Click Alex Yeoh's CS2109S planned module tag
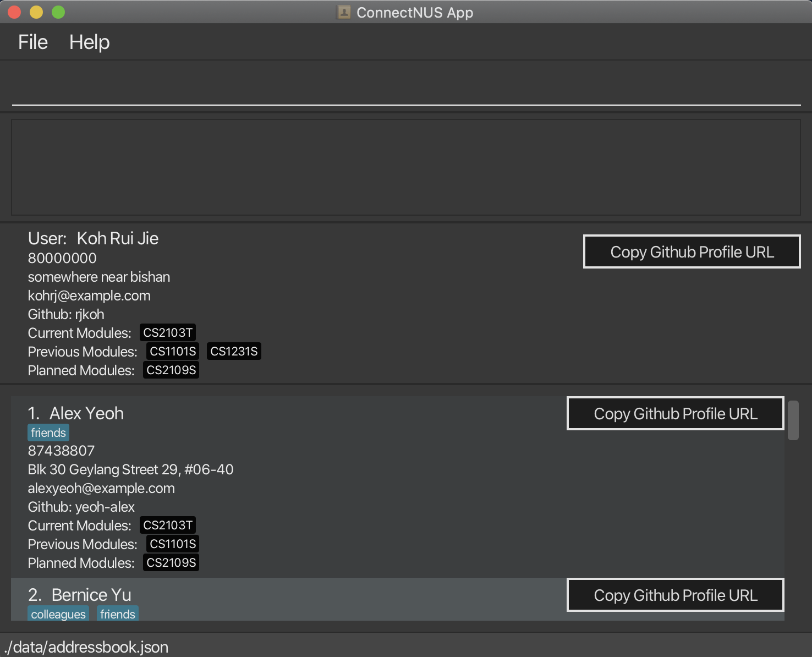 click(x=171, y=563)
